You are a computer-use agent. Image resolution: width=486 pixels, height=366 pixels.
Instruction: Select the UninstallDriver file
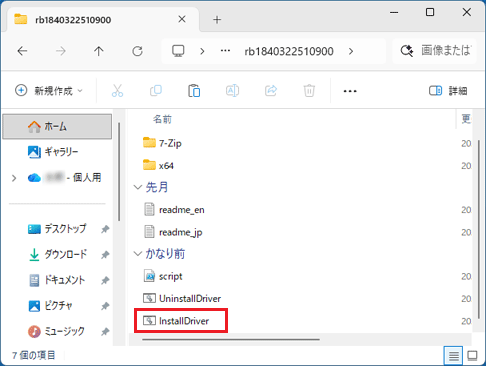tap(182, 298)
